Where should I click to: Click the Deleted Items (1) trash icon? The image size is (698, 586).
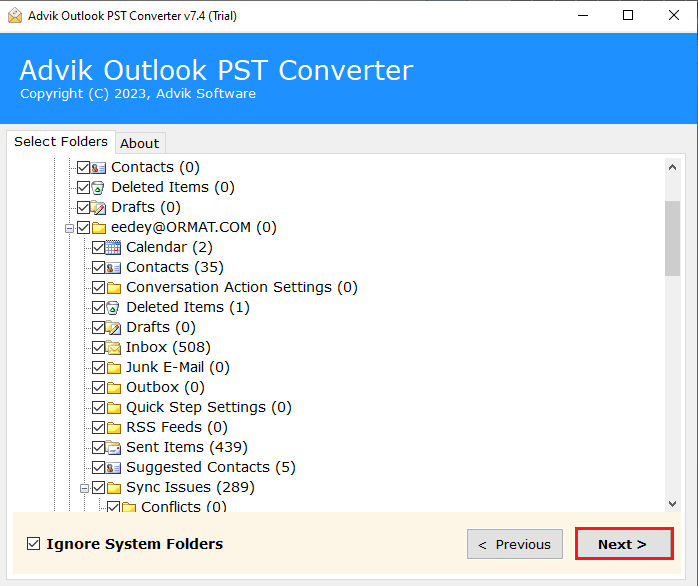113,308
